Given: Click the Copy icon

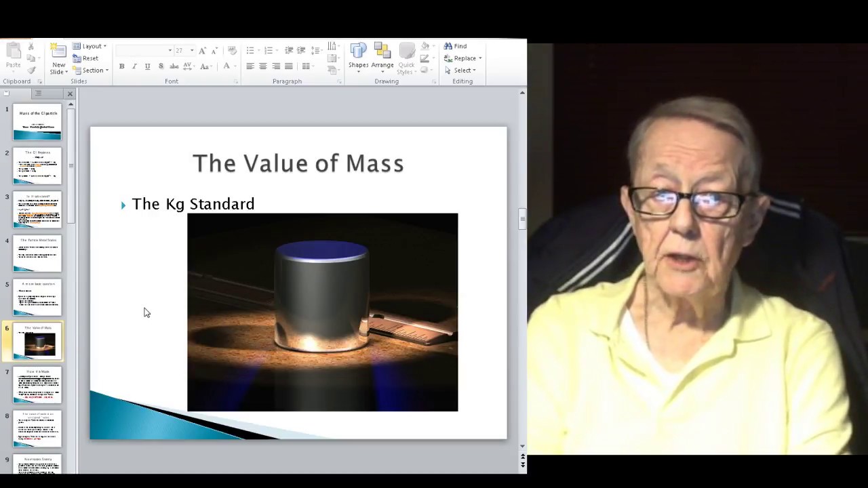Looking at the screenshot, I should 31,58.
